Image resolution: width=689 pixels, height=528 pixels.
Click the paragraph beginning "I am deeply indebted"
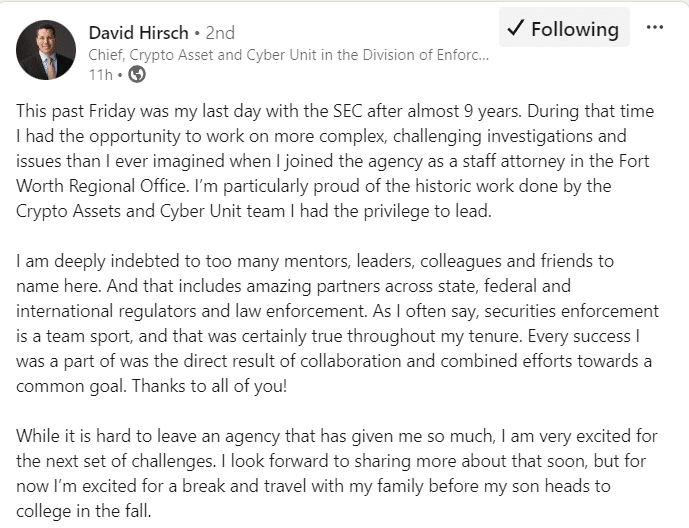click(x=337, y=324)
